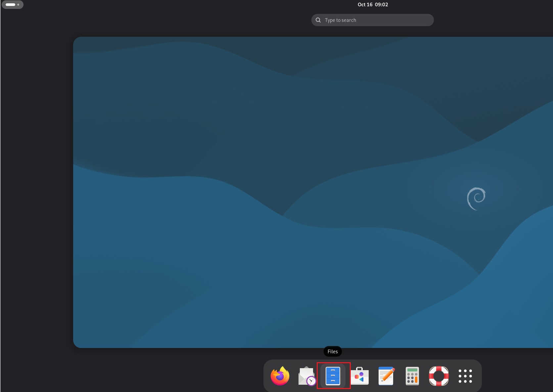Click the Debian swirl on the wallpaper
Image resolution: width=553 pixels, height=392 pixels.
coord(477,198)
